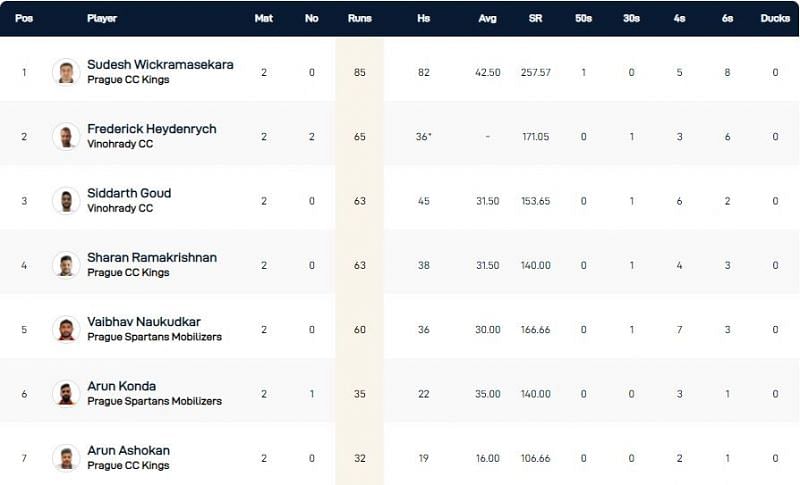
Task: Open Arun Ashokan's player name link
Action: tap(128, 450)
